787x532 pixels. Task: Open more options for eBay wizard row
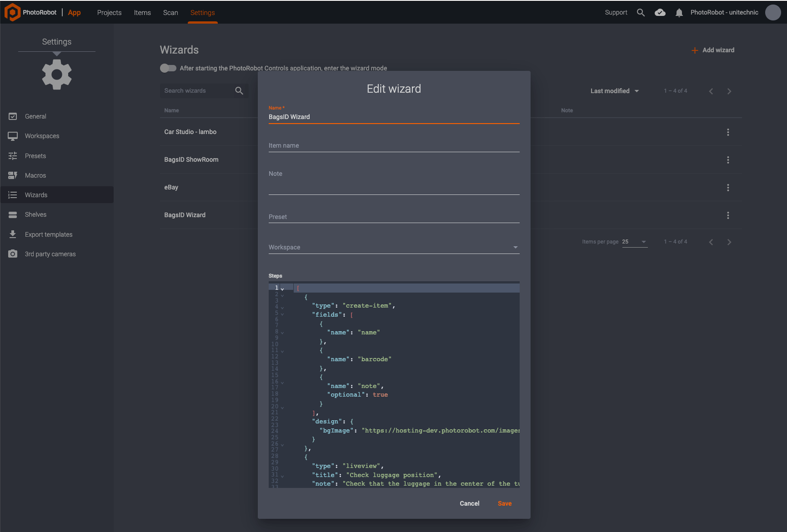[x=727, y=188]
